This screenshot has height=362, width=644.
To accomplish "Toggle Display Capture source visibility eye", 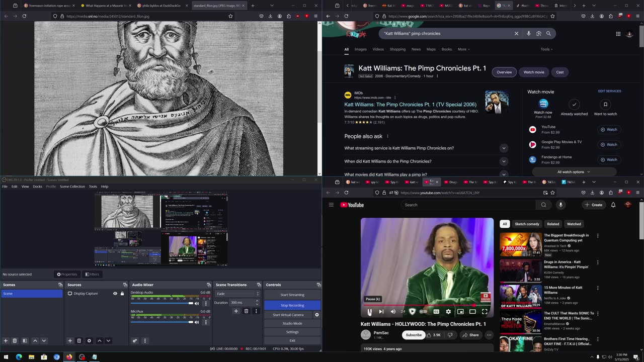I will point(115,294).
